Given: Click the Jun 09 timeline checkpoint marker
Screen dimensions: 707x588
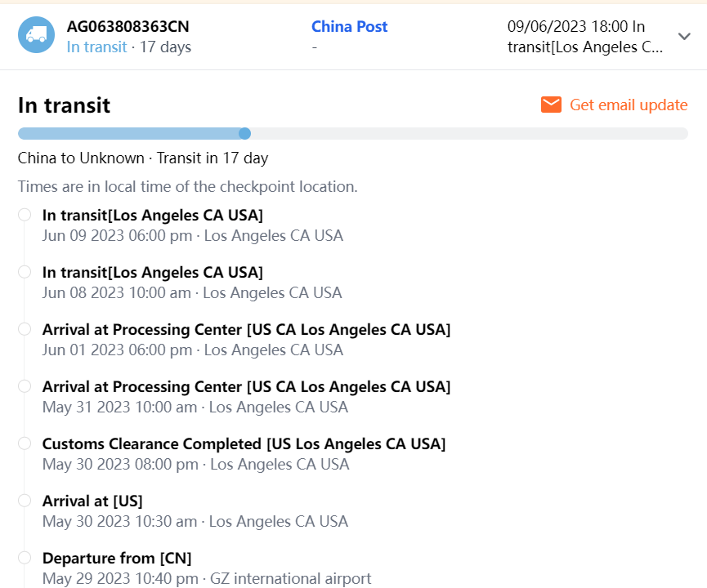Looking at the screenshot, I should coord(25,215).
